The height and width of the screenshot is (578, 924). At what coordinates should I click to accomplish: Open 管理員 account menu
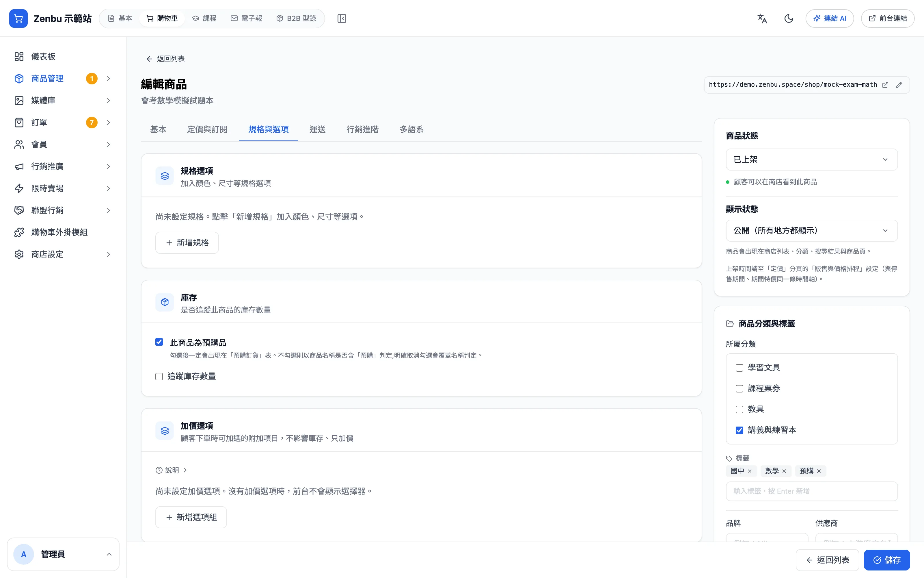click(x=63, y=554)
